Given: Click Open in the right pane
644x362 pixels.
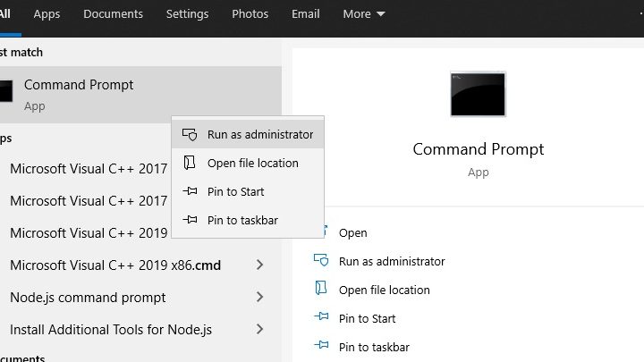Looking at the screenshot, I should pyautogui.click(x=352, y=233).
